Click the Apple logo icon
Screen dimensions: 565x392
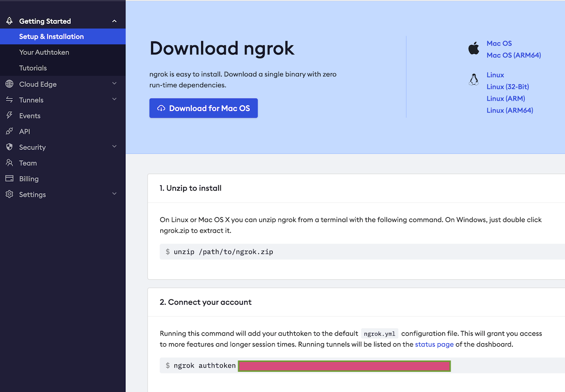(473, 48)
